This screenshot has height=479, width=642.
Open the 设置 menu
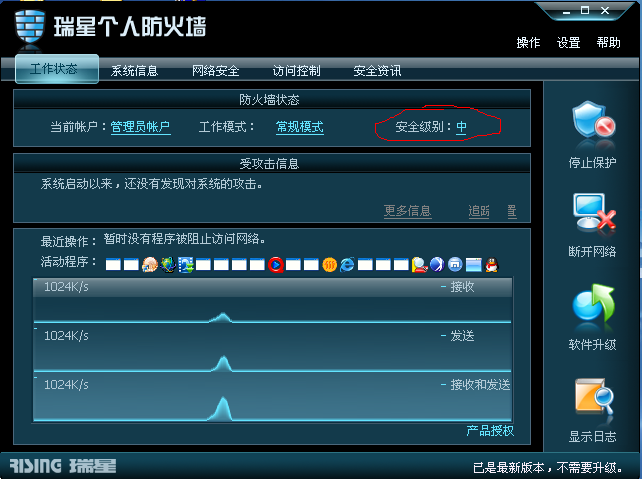(568, 43)
